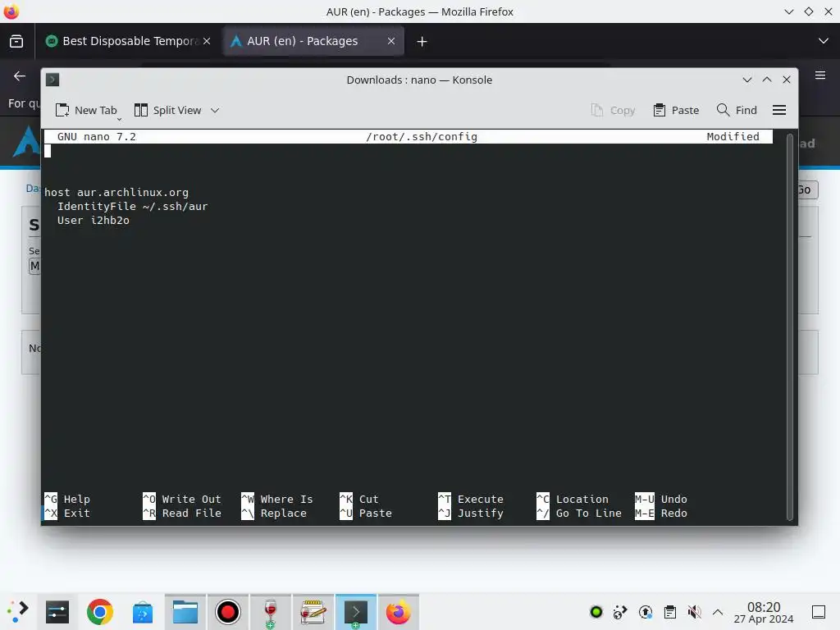Click the Paste button in Konsole toolbar

[x=676, y=111]
